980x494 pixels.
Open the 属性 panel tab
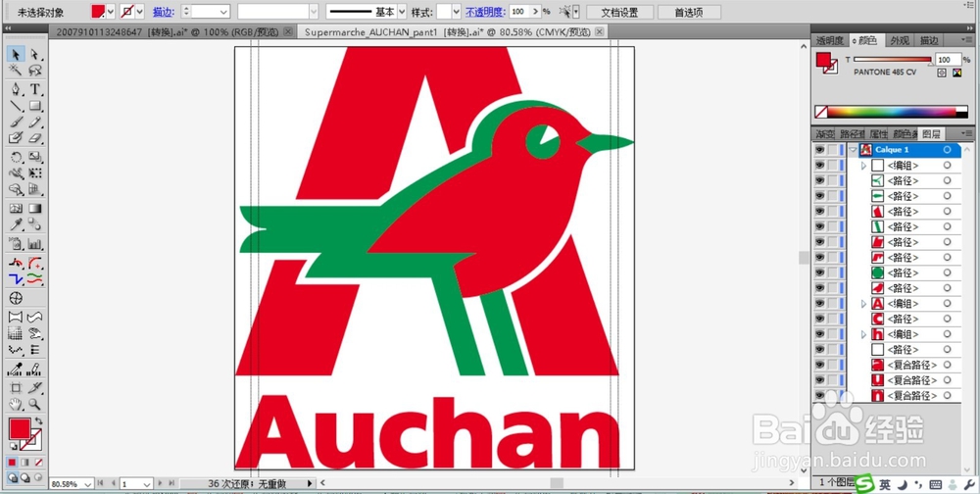point(879,134)
